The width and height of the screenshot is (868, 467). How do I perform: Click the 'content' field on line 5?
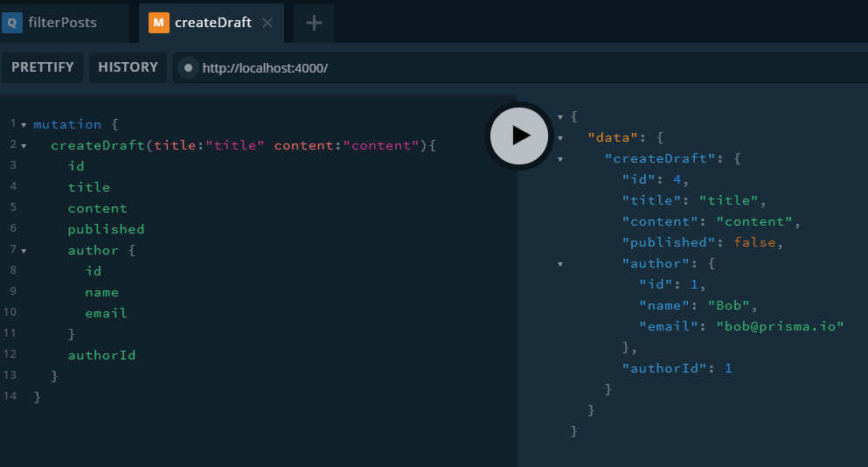coord(97,208)
